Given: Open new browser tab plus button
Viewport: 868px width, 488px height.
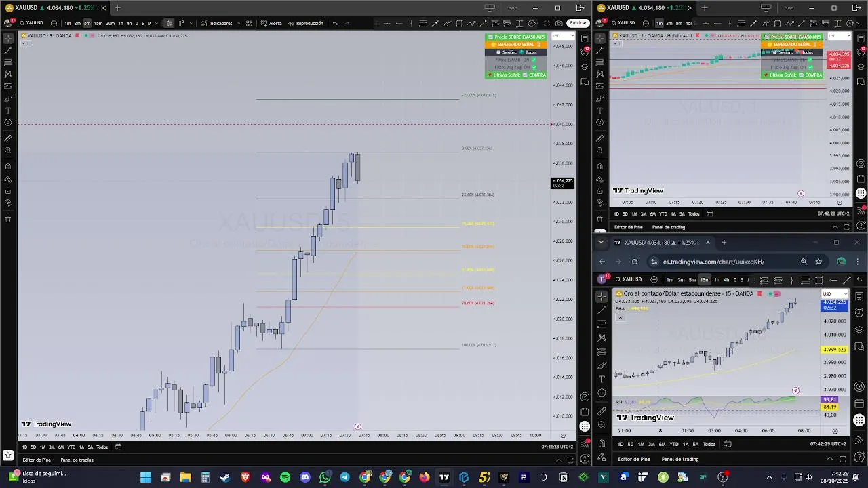Looking at the screenshot, I should (x=724, y=242).
